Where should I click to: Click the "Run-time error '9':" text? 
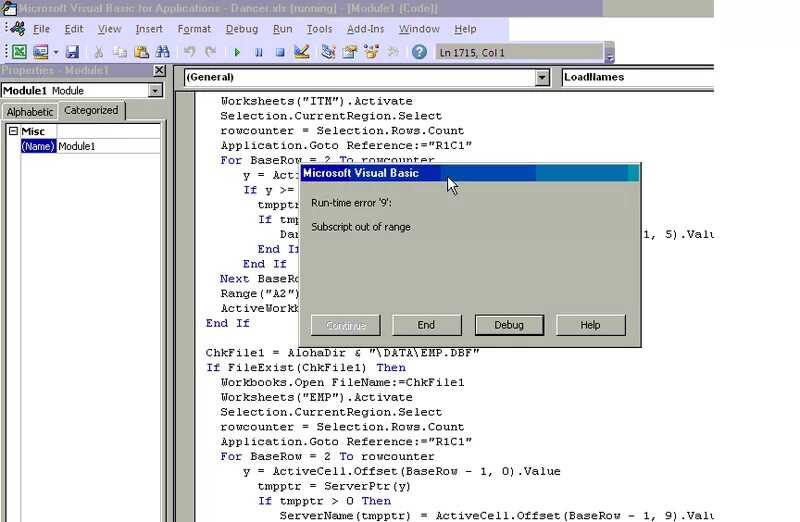[352, 203]
